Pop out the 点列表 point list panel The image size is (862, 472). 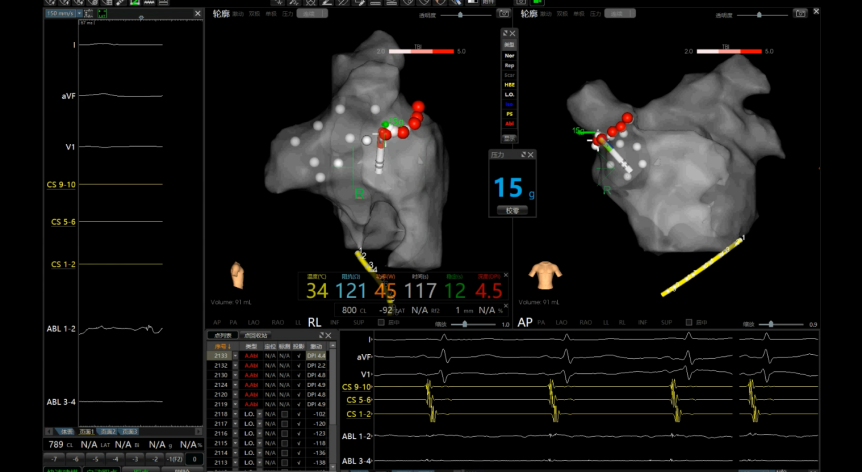(322, 335)
